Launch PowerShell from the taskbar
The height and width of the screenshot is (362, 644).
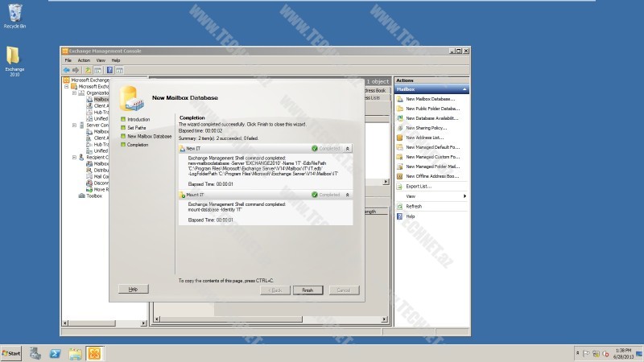tap(56, 354)
